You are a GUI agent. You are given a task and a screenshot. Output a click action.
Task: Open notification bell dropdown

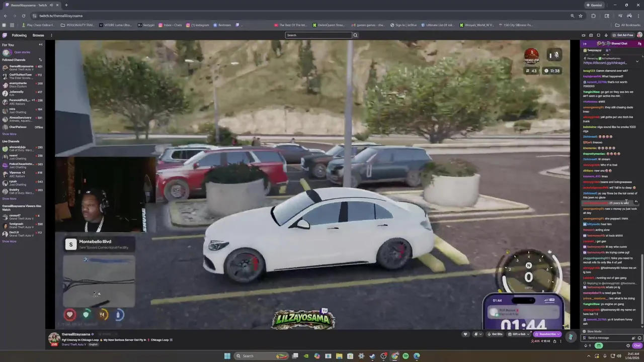[x=477, y=334]
